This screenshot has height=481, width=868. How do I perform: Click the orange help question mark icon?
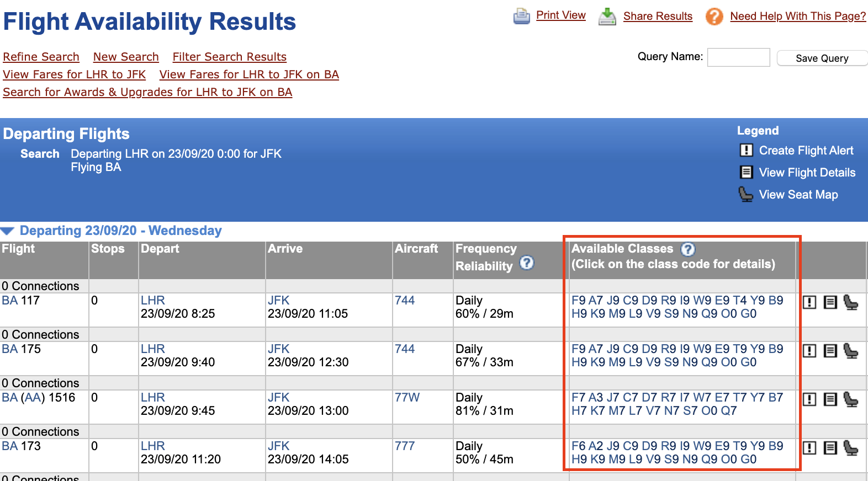(714, 17)
